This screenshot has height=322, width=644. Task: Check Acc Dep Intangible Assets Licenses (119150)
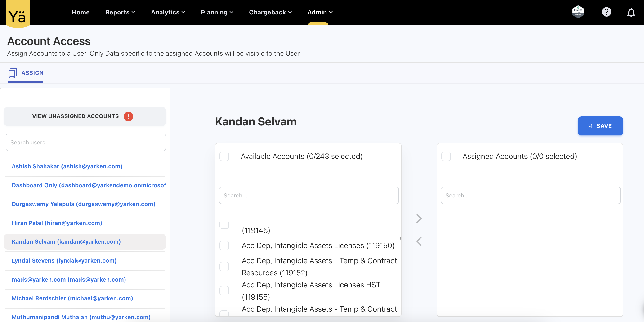click(x=224, y=246)
